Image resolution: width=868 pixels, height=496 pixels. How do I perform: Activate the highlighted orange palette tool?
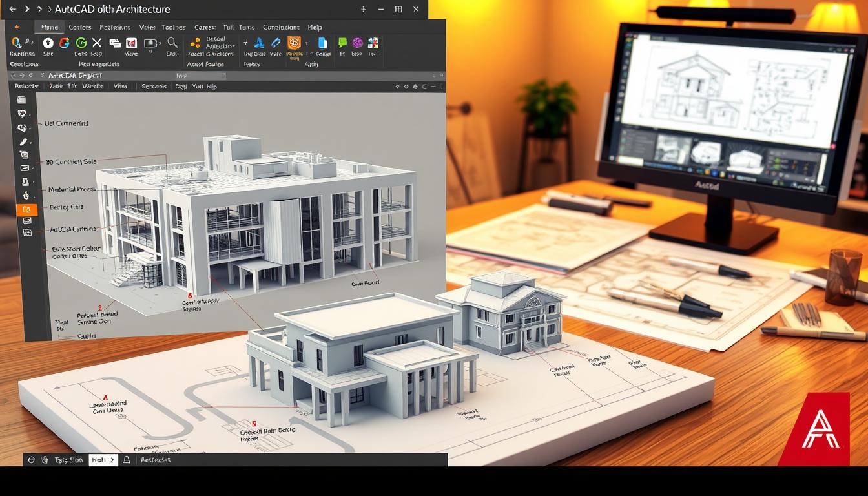click(x=26, y=209)
